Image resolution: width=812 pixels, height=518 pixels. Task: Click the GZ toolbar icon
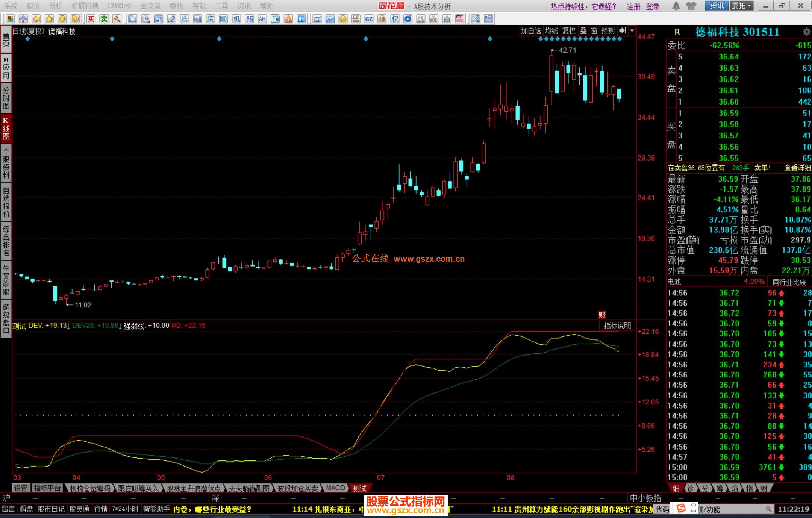[369, 19]
